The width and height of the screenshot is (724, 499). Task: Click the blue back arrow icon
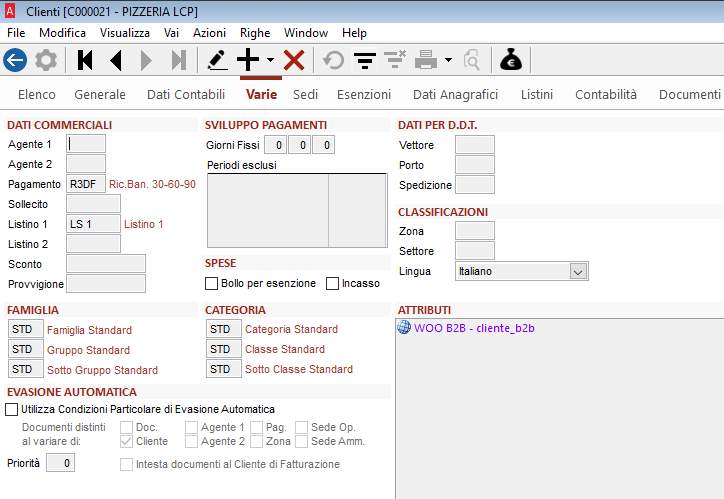click(x=15, y=60)
